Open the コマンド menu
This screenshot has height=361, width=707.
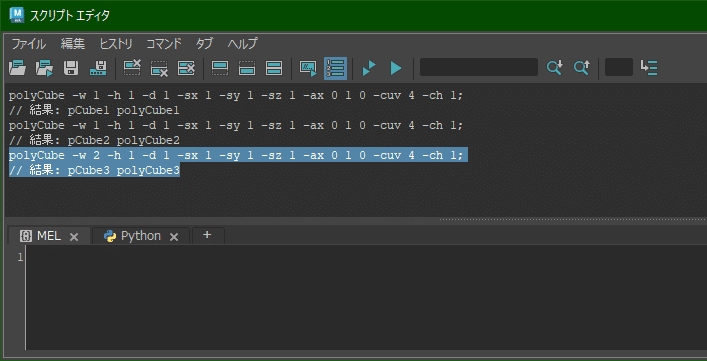[x=164, y=44]
